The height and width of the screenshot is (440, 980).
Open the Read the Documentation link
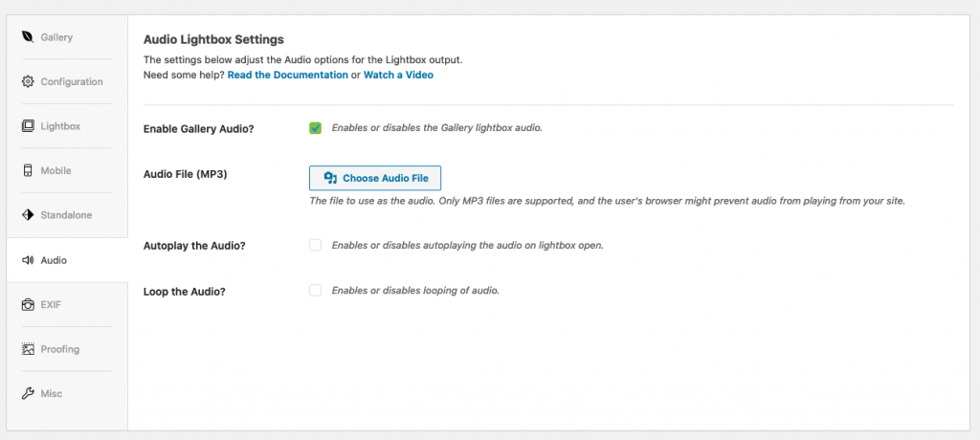(x=287, y=75)
